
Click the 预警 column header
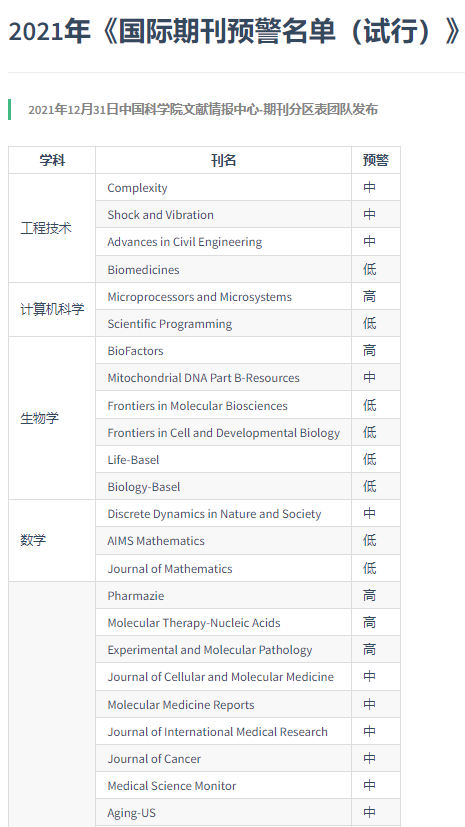pos(375,161)
